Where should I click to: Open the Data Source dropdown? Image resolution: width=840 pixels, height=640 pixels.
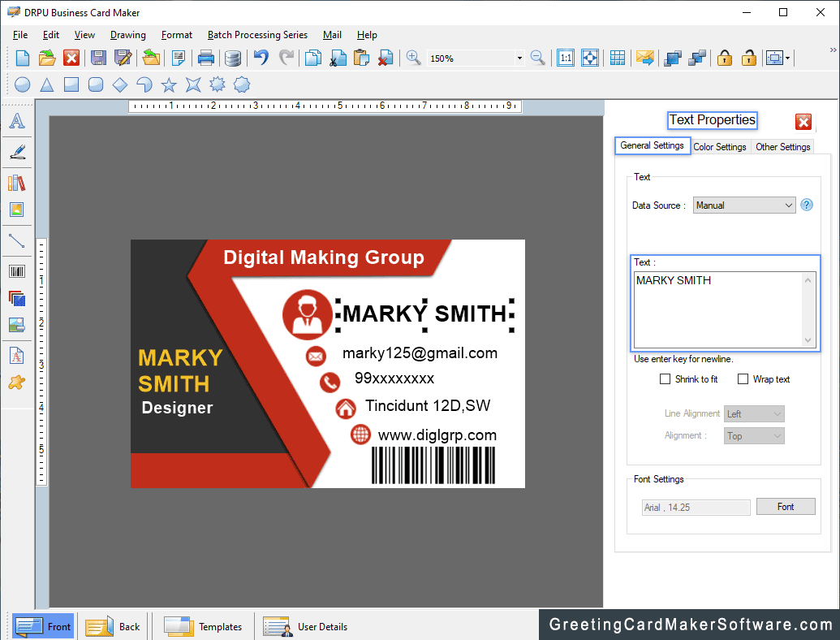click(744, 205)
